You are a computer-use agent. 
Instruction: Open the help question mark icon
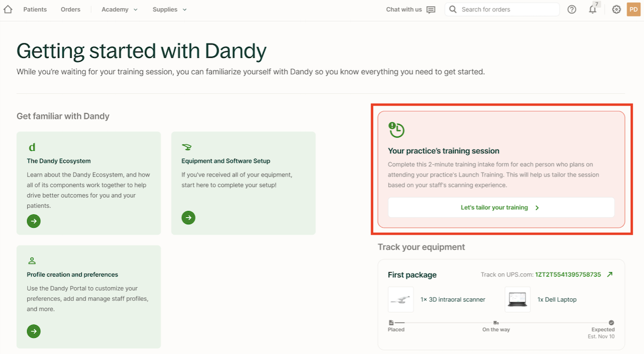coord(572,9)
